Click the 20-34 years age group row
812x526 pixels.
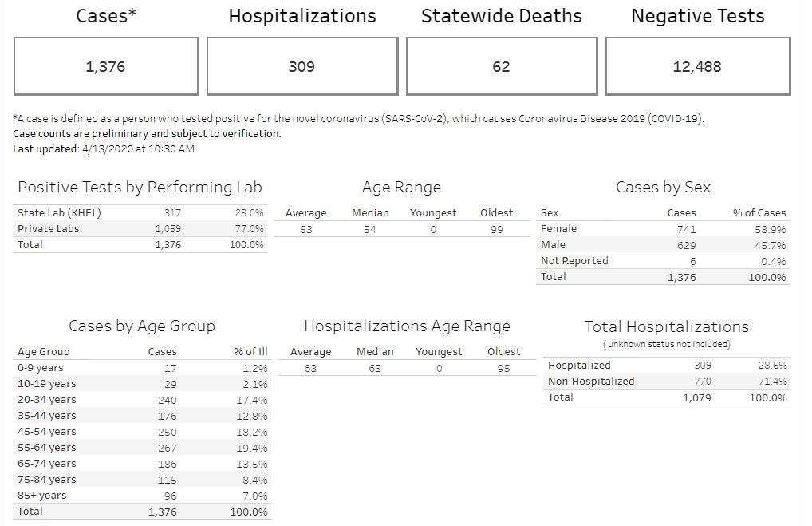(47, 400)
